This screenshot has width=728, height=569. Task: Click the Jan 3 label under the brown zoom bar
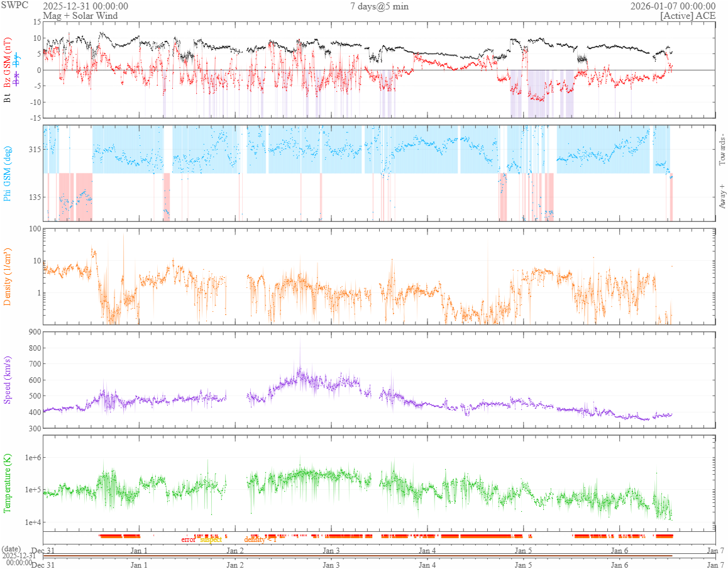pos(331,565)
